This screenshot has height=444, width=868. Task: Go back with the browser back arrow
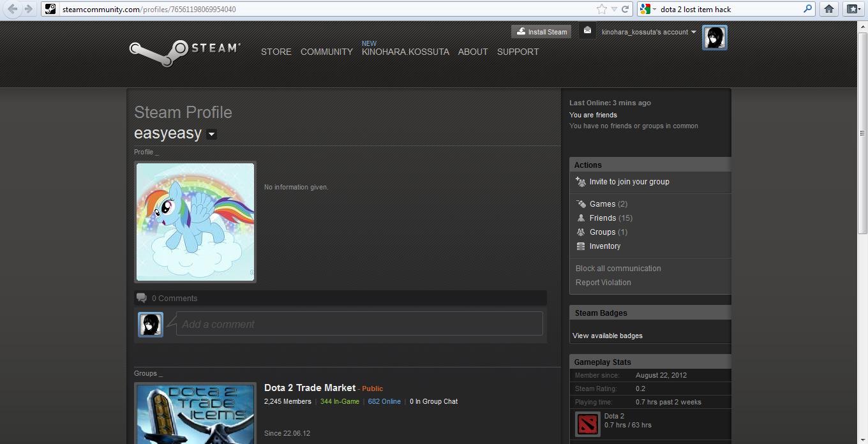(12, 9)
